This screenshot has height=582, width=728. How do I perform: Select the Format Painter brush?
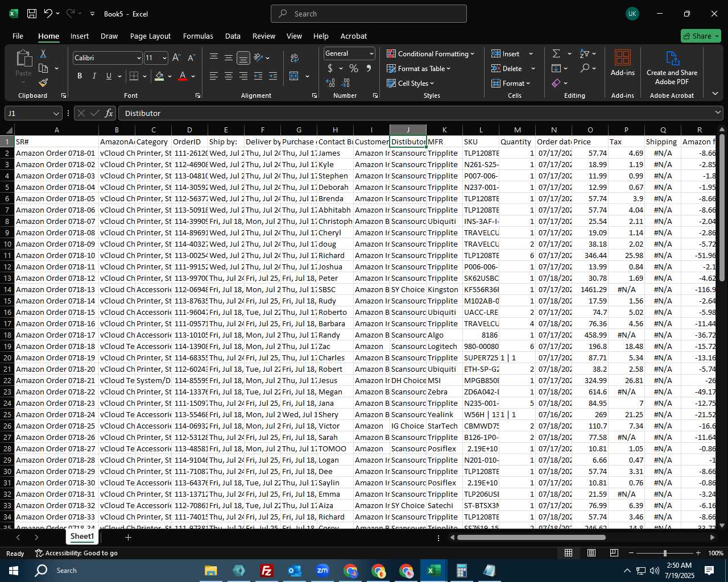43,83
